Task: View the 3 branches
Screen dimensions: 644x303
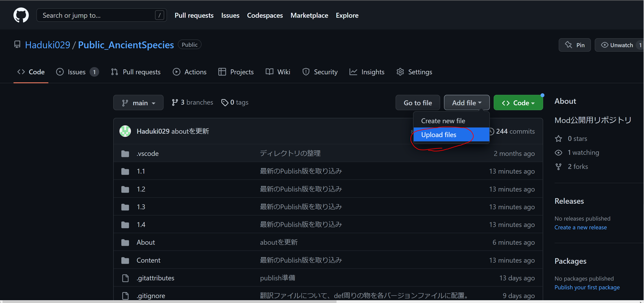Action: 192,102
